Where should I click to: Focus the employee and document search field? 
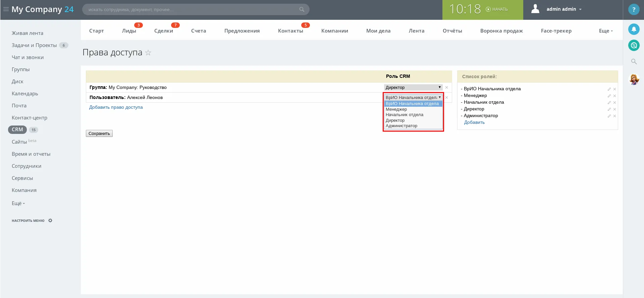pos(191,9)
